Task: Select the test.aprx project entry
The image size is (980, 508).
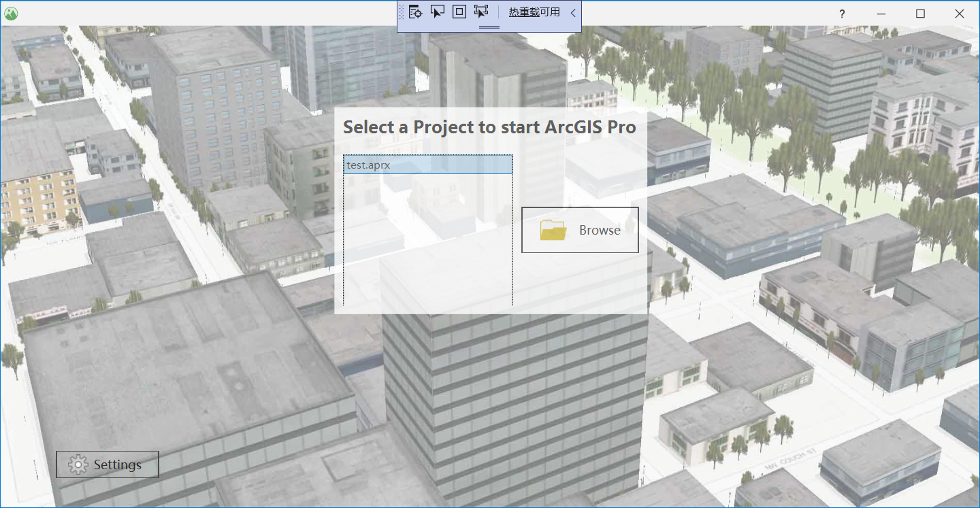Action: [428, 164]
